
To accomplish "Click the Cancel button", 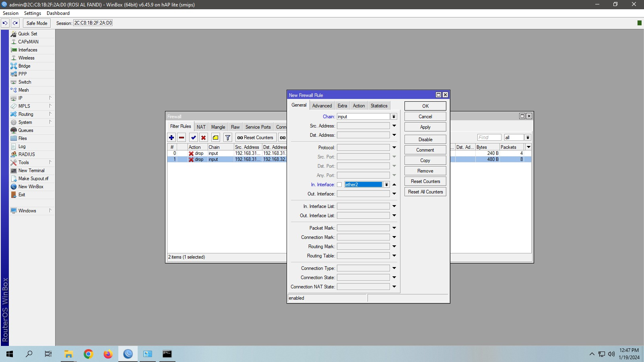I will 425,117.
